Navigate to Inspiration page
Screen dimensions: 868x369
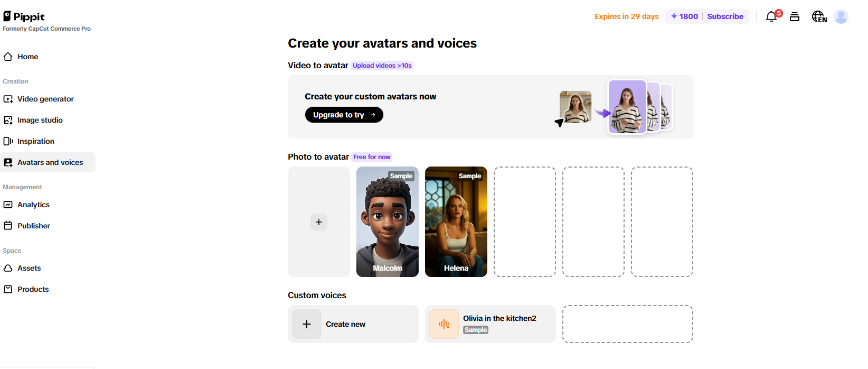(x=35, y=141)
